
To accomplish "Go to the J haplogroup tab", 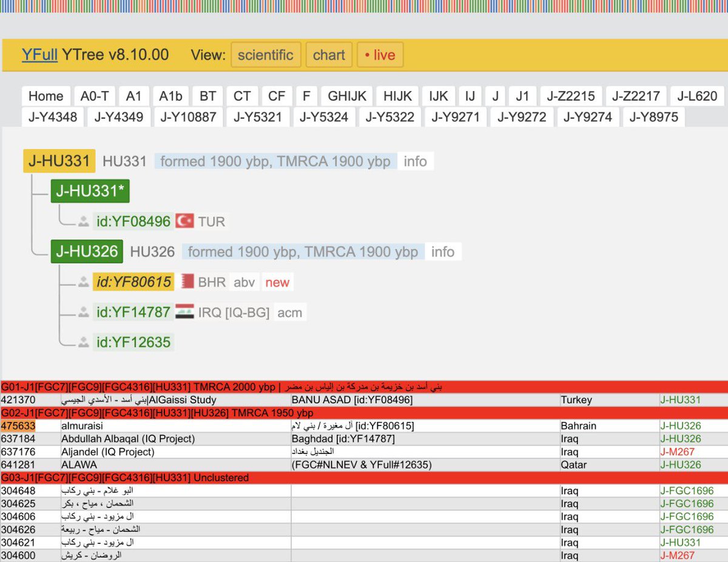I will point(496,96).
